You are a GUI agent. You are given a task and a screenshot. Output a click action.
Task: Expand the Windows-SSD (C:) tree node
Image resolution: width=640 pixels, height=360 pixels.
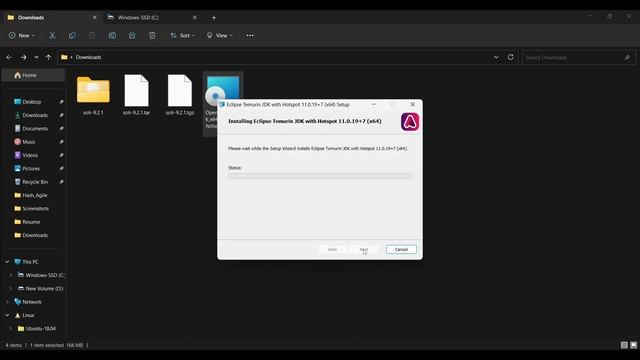tap(11, 275)
